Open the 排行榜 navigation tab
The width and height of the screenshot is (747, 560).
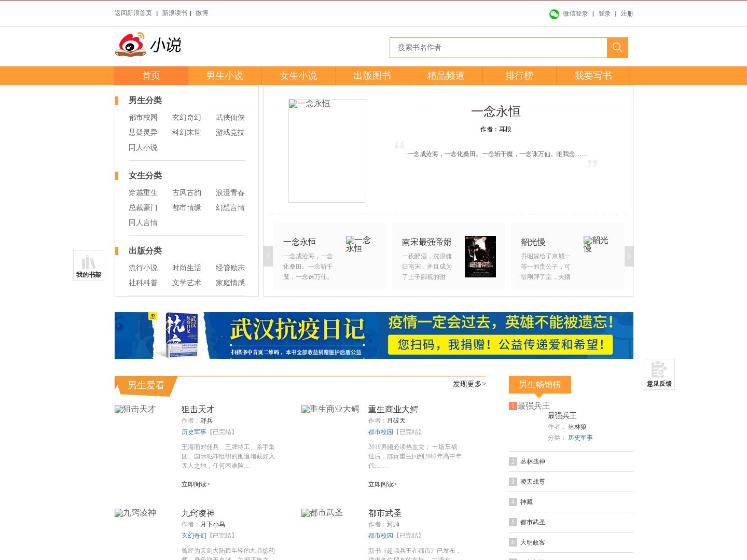coord(519,76)
